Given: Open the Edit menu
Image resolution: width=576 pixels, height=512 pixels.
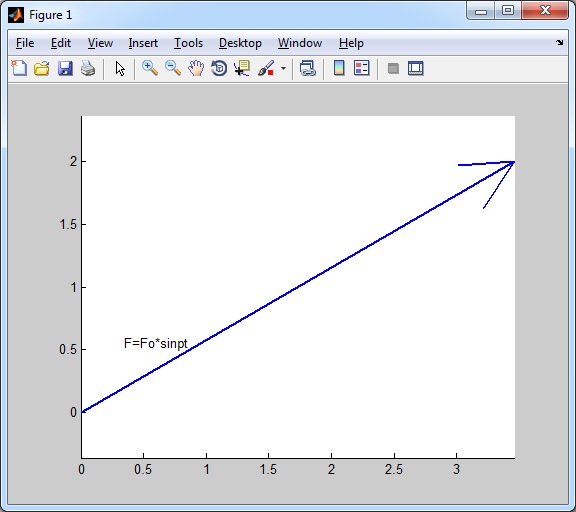Looking at the screenshot, I should point(61,43).
